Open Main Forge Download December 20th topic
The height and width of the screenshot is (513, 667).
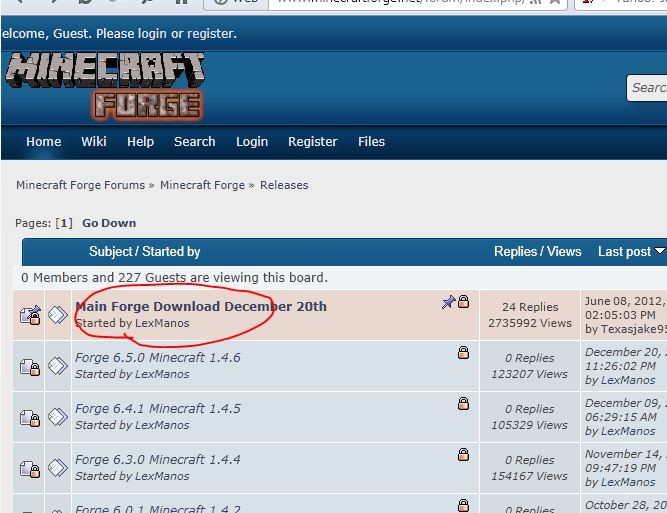tap(201, 306)
